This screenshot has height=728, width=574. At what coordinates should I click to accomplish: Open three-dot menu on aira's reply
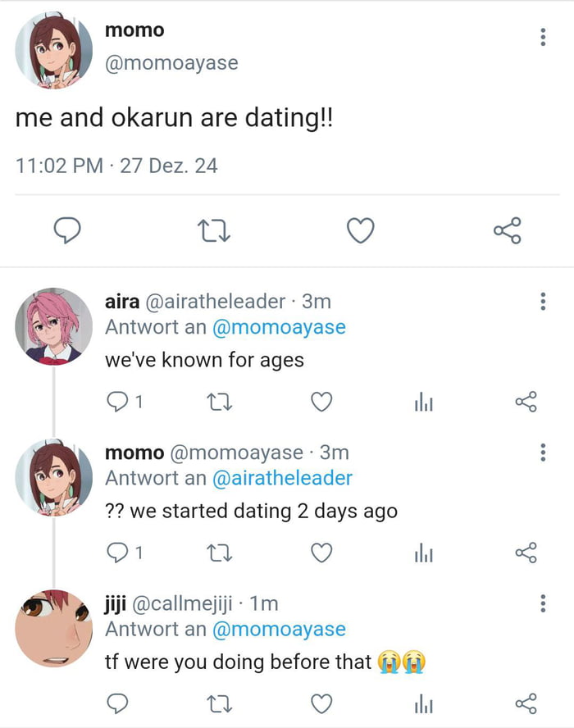[x=542, y=302]
